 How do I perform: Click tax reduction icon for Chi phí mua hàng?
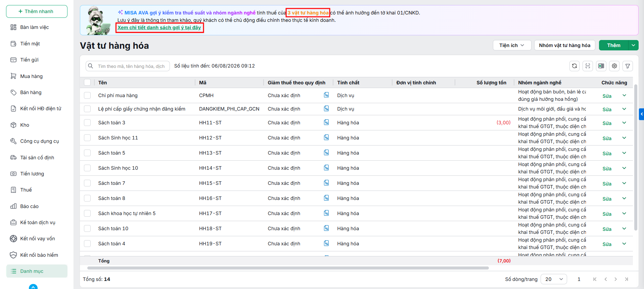click(326, 95)
